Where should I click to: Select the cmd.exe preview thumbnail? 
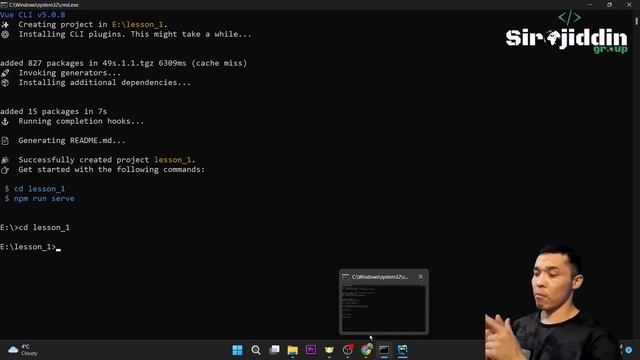click(384, 308)
